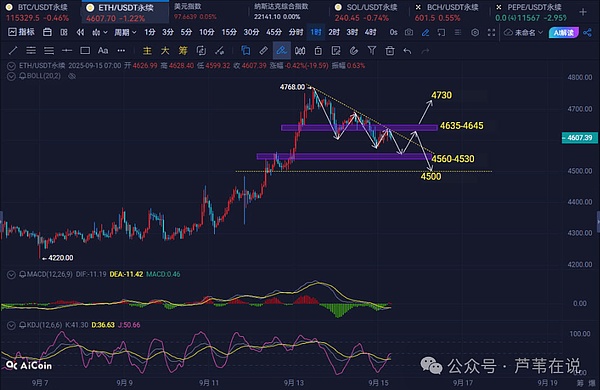This screenshot has height=390, width=600.
Task: Enter fullscreen mode
Action: click(491, 33)
